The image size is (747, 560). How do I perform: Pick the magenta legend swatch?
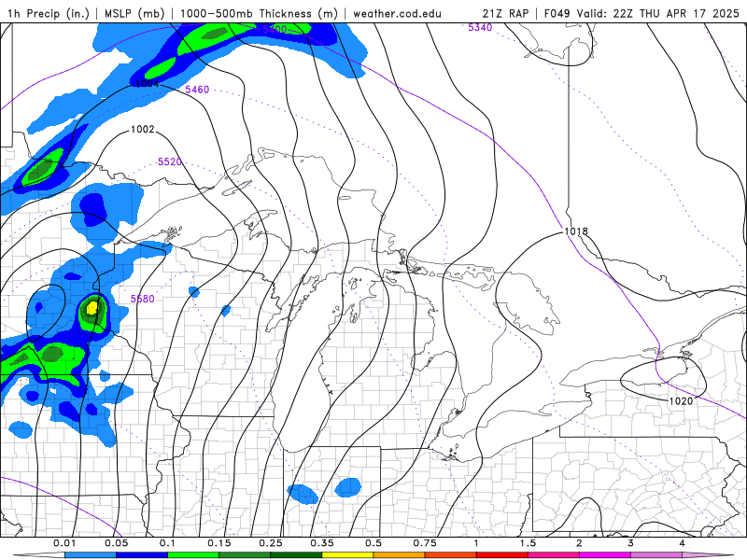click(x=605, y=555)
